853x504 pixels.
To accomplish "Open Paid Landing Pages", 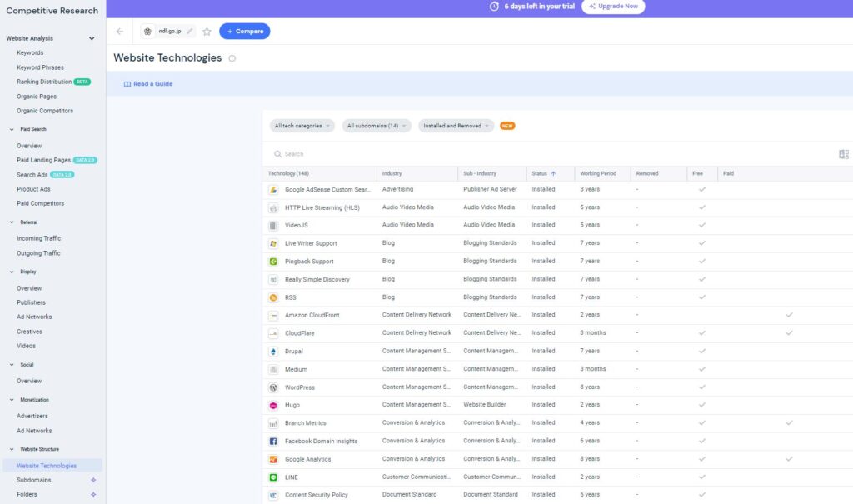I will click(43, 160).
